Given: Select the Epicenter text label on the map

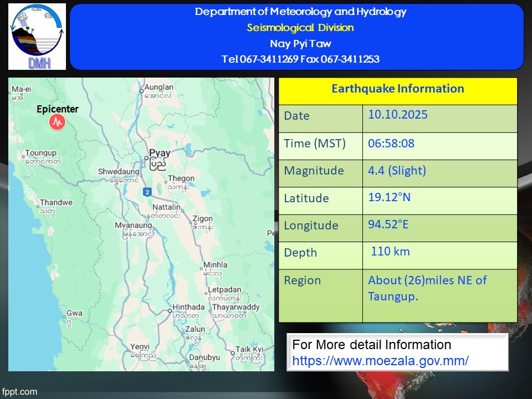Looking at the screenshot, I should coord(58,109).
